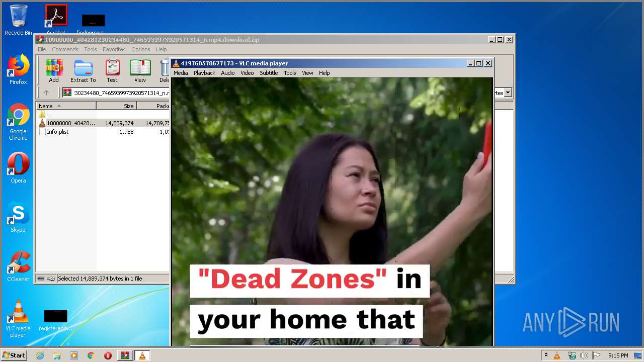Click the View file icon in WinRAR
The height and width of the screenshot is (362, 644).
140,71
